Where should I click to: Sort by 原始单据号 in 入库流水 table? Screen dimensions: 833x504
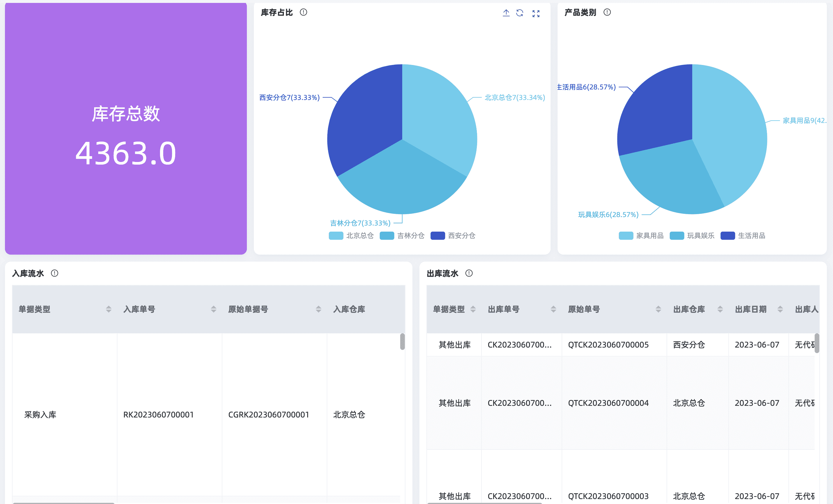(318, 309)
